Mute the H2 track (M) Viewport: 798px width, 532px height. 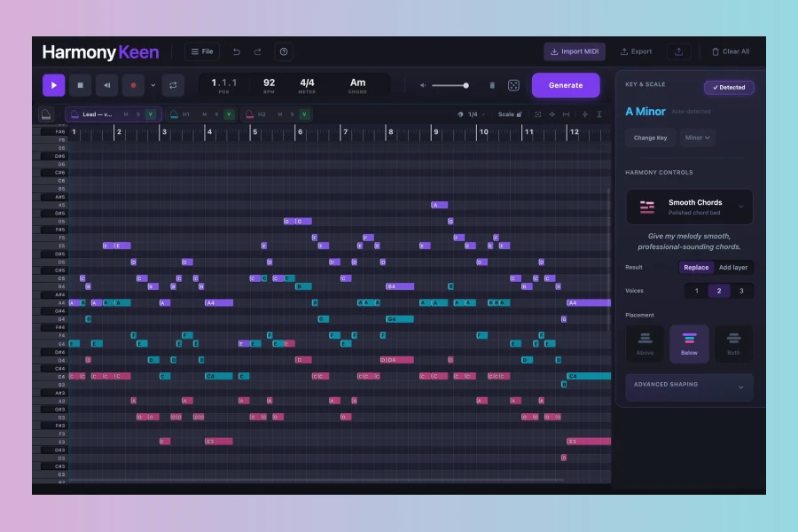pyautogui.click(x=280, y=114)
